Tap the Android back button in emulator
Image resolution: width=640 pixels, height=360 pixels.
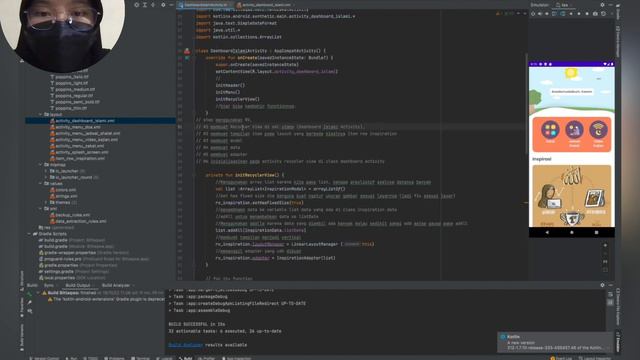pos(547,232)
